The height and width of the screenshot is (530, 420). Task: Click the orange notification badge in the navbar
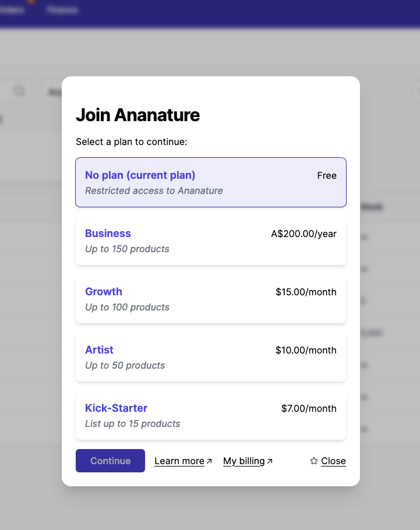32,3
